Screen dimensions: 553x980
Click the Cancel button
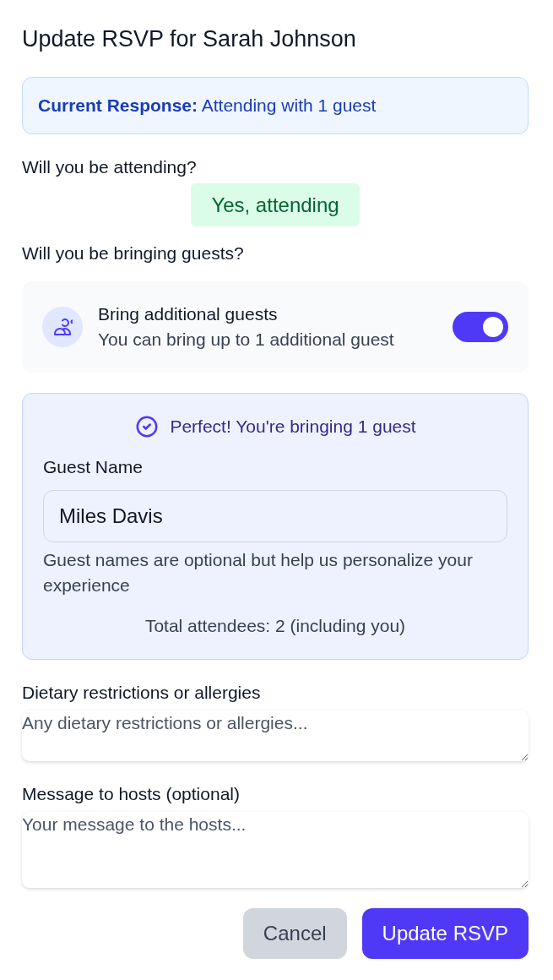click(x=295, y=934)
